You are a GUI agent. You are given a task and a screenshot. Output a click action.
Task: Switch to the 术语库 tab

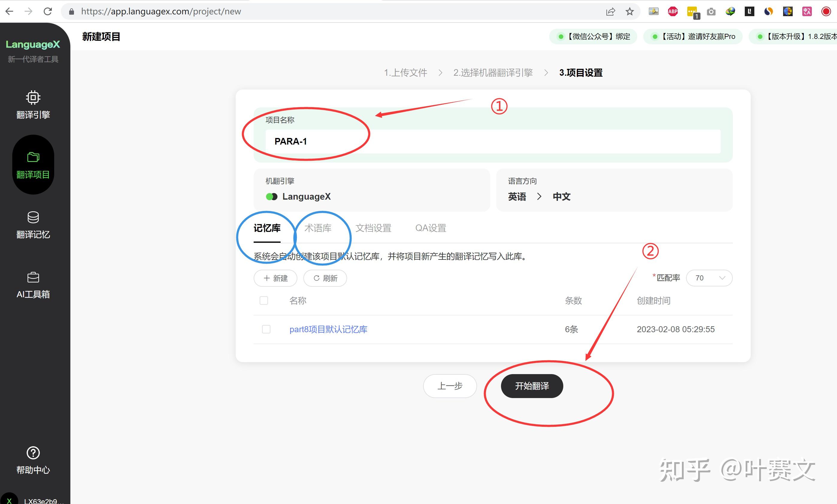click(x=318, y=228)
